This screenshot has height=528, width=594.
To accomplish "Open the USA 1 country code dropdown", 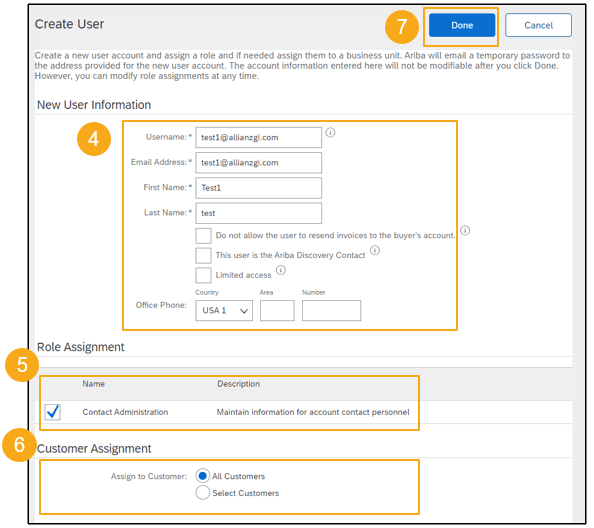I will [x=224, y=311].
